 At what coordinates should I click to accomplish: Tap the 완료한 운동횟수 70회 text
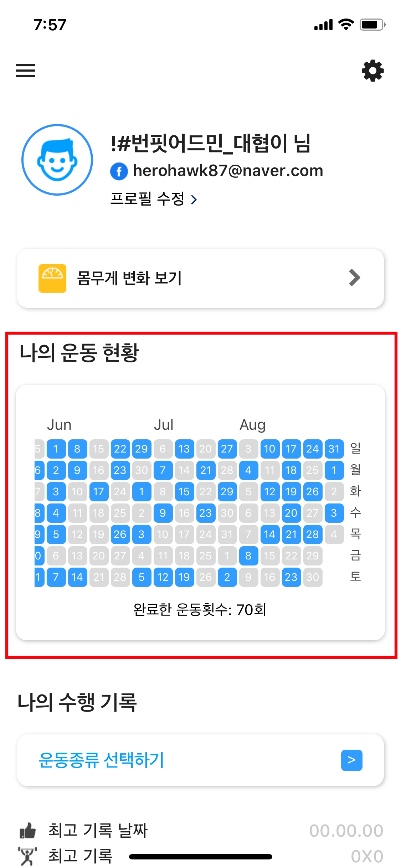tap(200, 610)
